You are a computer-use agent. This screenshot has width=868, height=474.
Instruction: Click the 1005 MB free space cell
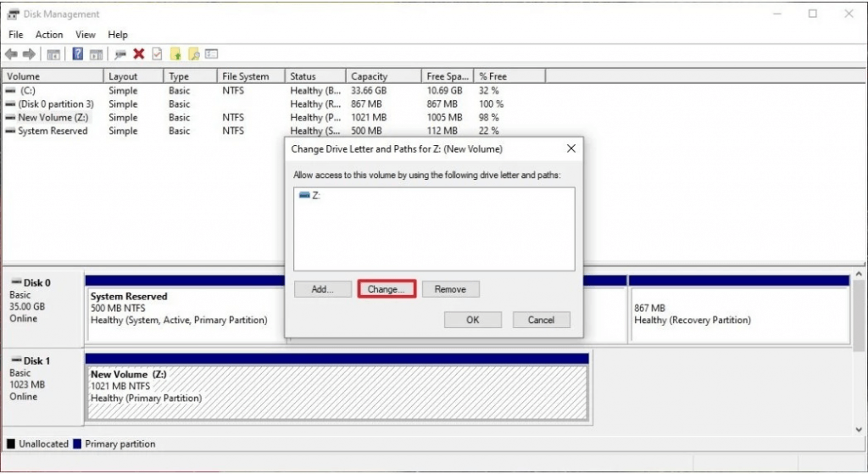pos(444,117)
